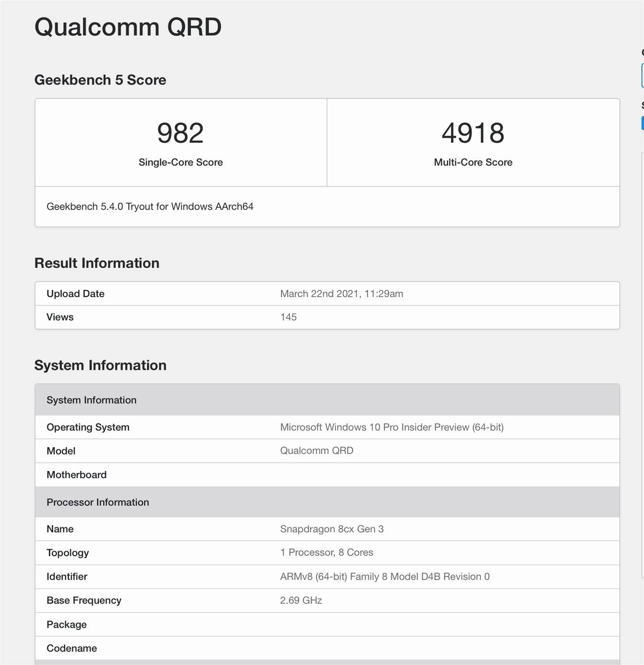Select the 4918 multi-core score value
Image resolution: width=644 pixels, height=665 pixels.
click(x=473, y=133)
